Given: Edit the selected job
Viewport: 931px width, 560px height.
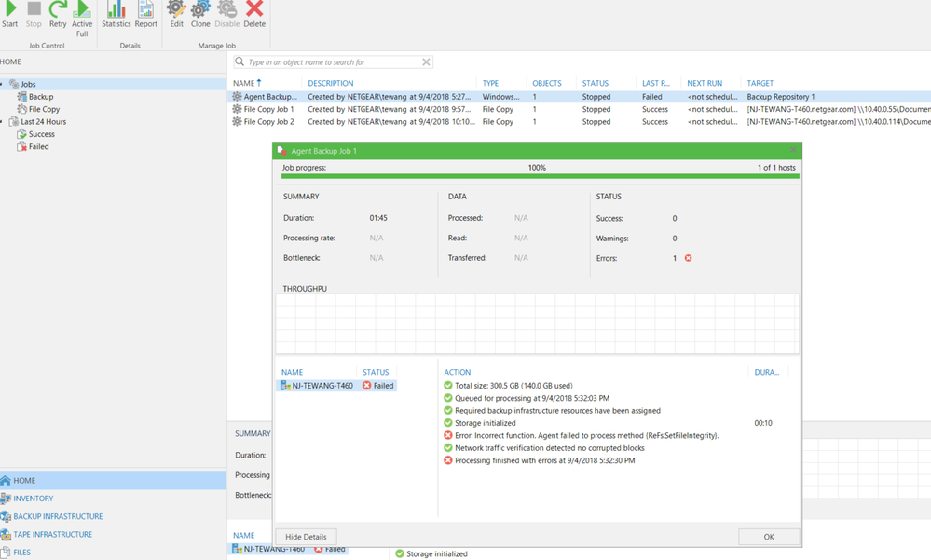Looking at the screenshot, I should click(176, 15).
